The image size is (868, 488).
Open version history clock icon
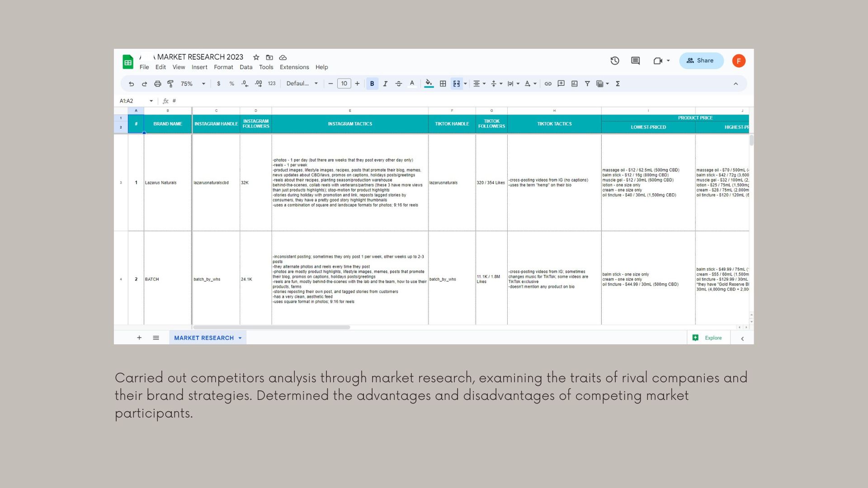coord(614,61)
